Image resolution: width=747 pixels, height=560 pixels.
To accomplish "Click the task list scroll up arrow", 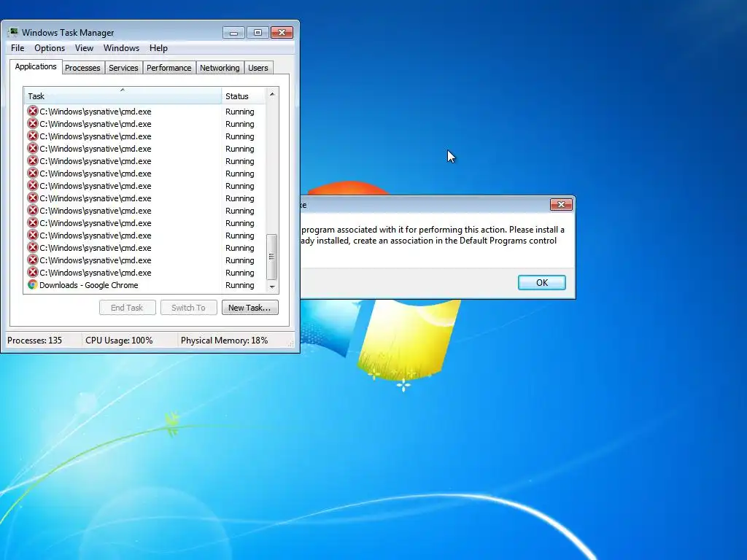I will point(272,94).
